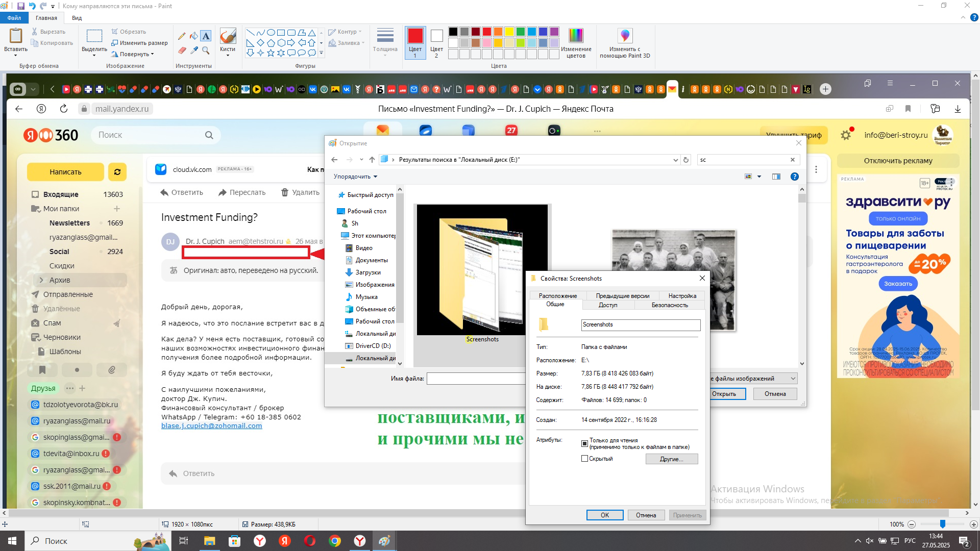The height and width of the screenshot is (551, 980).
Task: Choose the Curve shape in Shapes gallery
Action: 260,32
